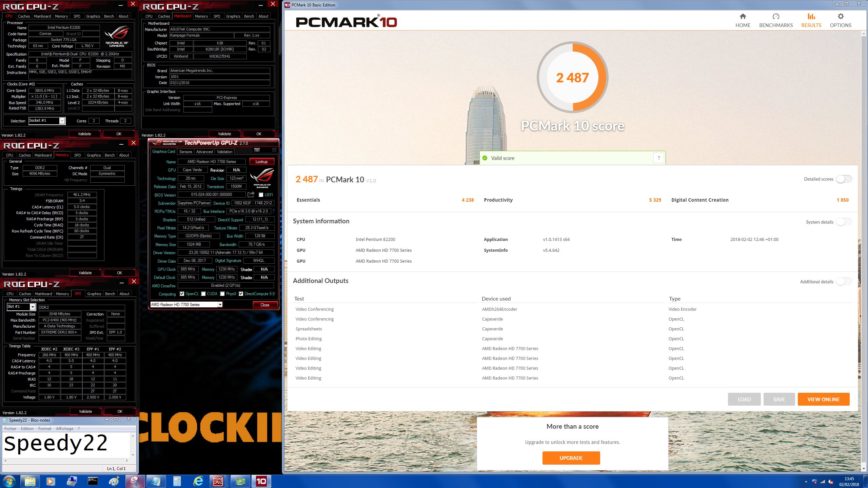
Task: Take a GPU-Z screenshot with camera icon
Action: [x=257, y=150]
